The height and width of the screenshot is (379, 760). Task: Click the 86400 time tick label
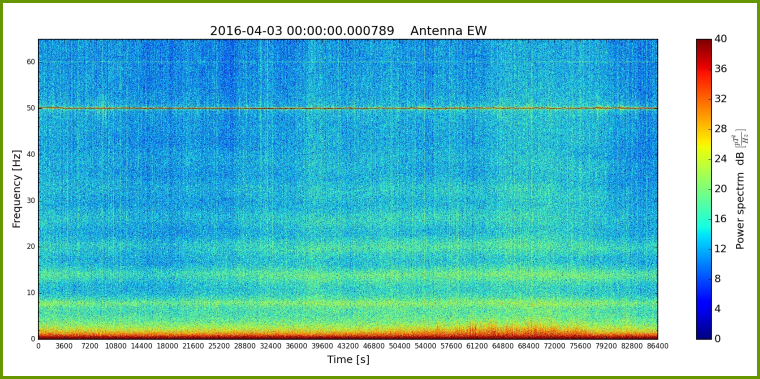click(658, 346)
